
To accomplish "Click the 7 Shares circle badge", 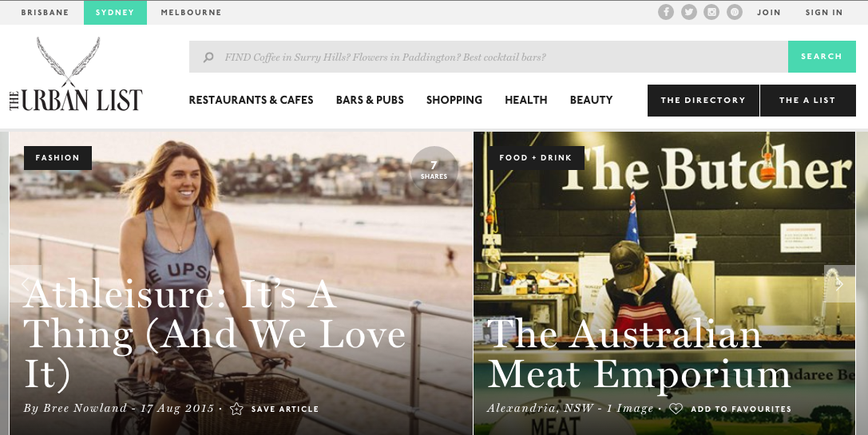I will [x=434, y=170].
